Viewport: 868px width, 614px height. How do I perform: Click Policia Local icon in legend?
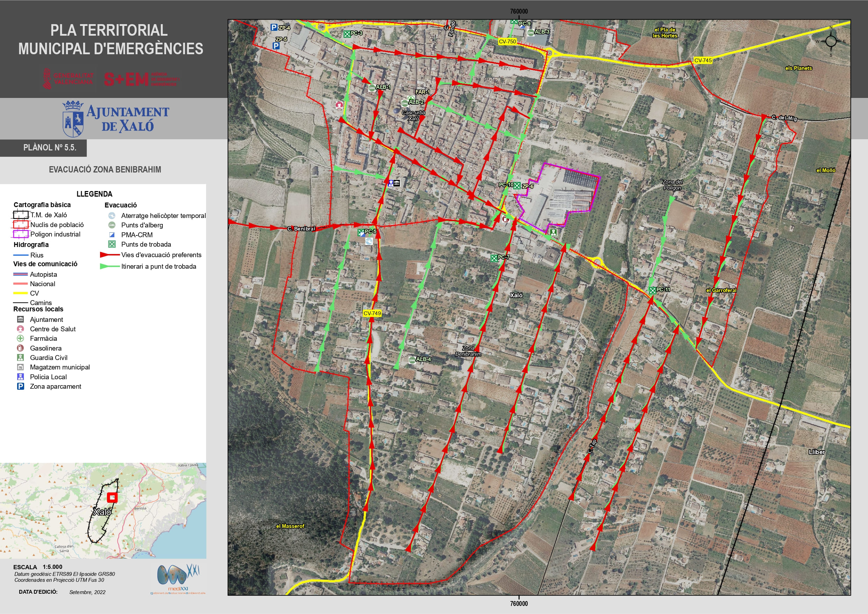tap(20, 377)
